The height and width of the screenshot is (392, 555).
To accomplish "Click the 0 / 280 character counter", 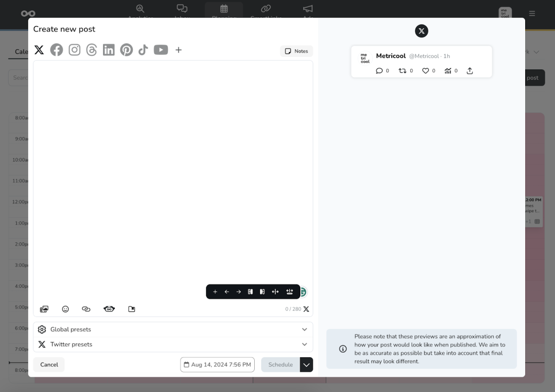I will [293, 309].
